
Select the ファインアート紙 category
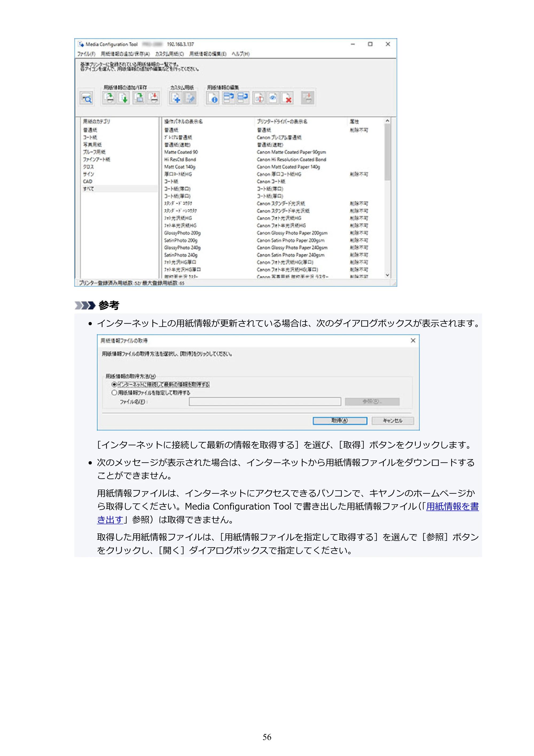click(x=96, y=159)
